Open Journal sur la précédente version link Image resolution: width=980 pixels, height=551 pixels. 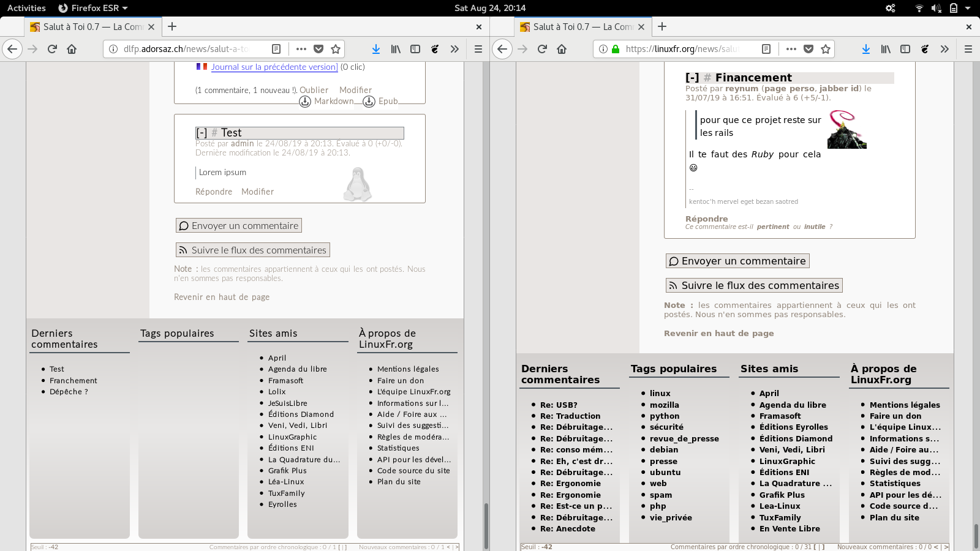274,67
